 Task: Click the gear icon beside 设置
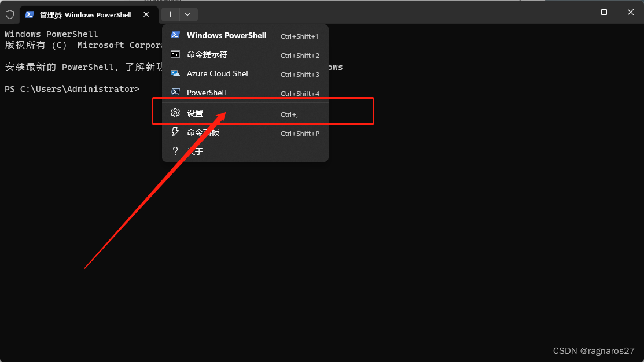[x=175, y=113]
